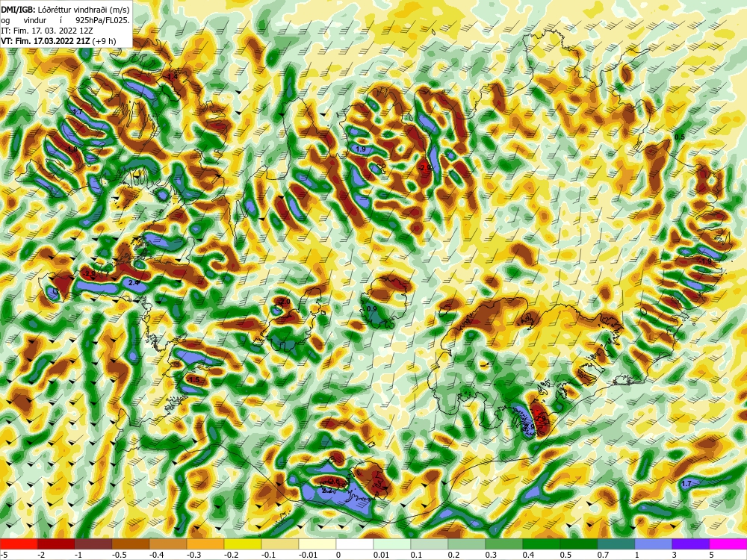This screenshot has width=747, height=560.
Task: Click the '925hPa/FL025.' text in the header
Action: (x=102, y=20)
